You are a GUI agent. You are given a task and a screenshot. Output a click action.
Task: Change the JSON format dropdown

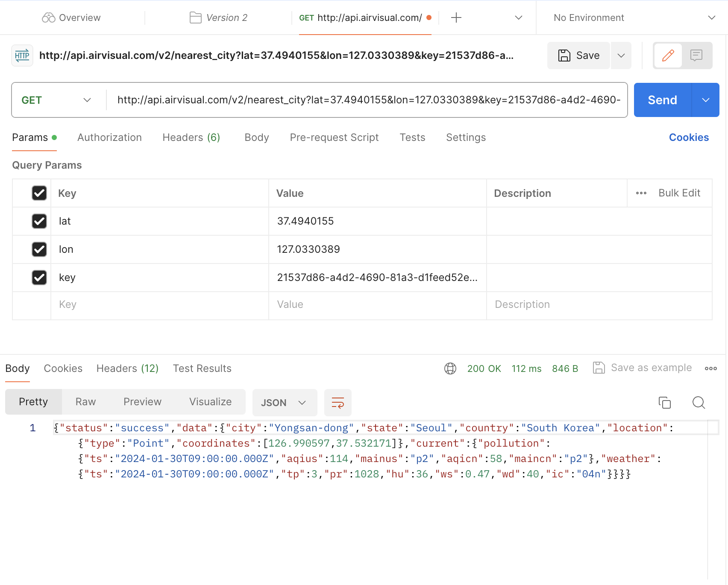pyautogui.click(x=285, y=403)
